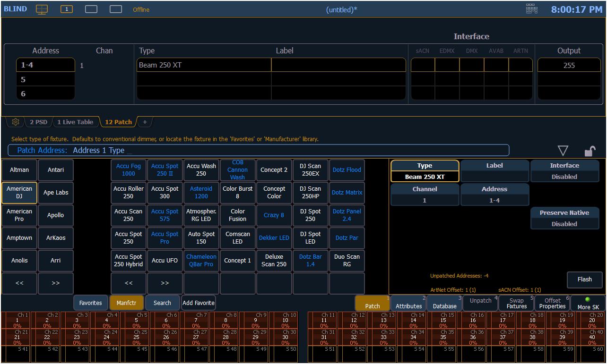Switch to Manfctr library view
607x364 pixels.
[x=126, y=303]
